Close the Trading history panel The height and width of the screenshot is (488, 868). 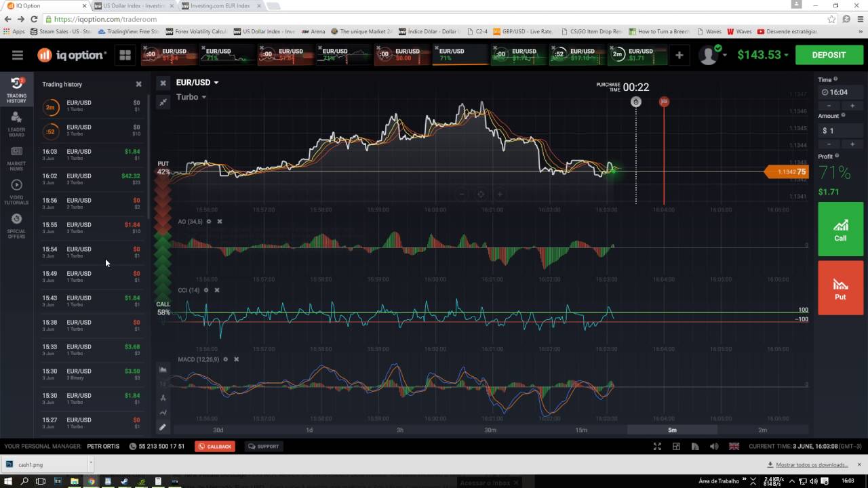pos(138,84)
